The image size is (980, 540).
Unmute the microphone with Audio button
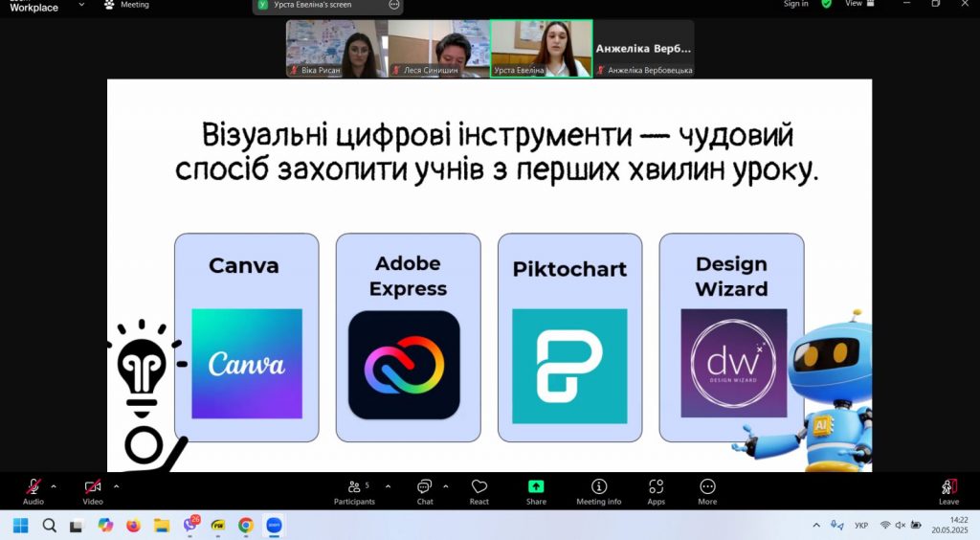point(33,488)
